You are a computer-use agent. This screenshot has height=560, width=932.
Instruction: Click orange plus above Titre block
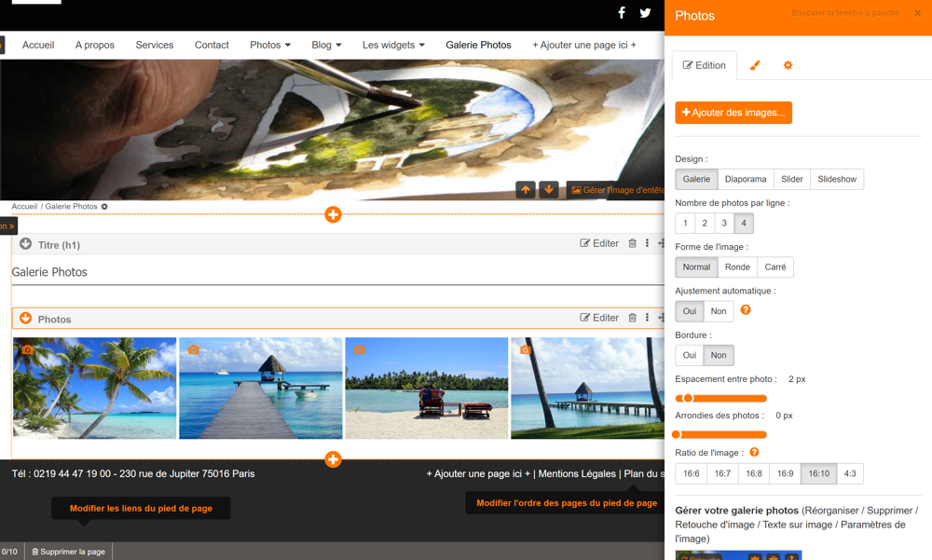point(333,215)
